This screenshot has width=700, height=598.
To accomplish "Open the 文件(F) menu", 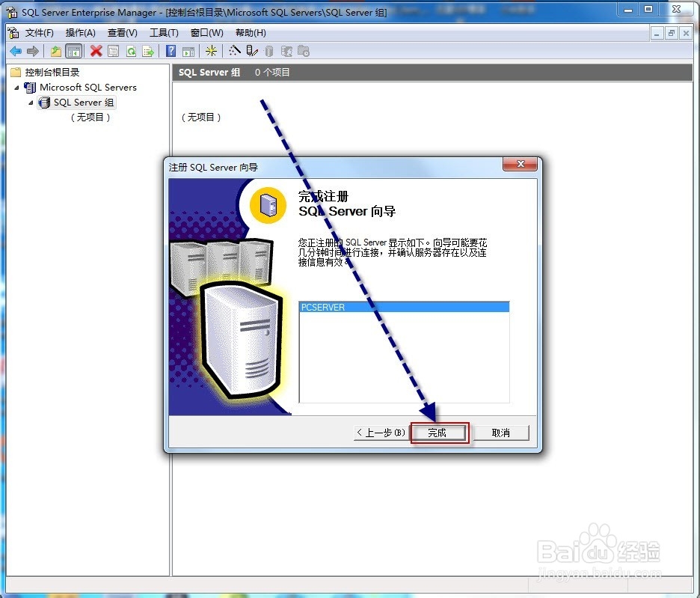I will pos(40,33).
